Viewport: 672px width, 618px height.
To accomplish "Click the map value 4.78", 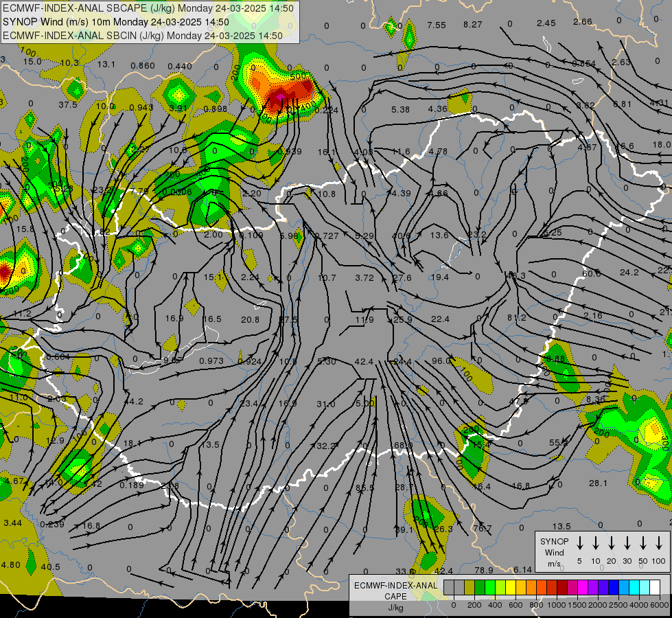I will (438, 151).
